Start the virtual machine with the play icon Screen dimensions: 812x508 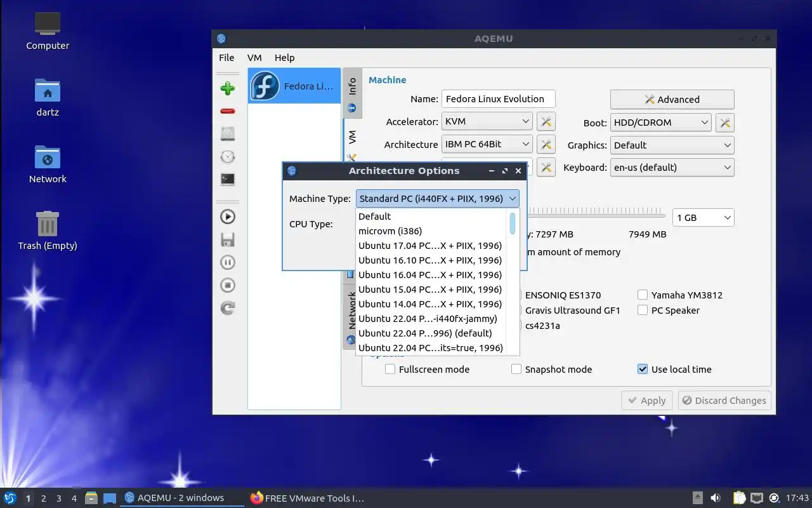[x=228, y=217]
